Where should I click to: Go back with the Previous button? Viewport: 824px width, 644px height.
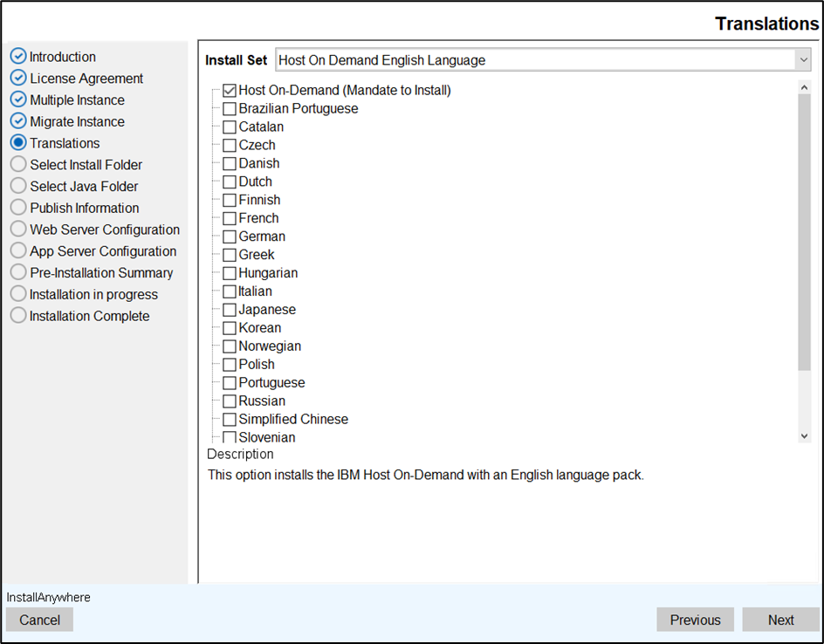click(x=695, y=620)
